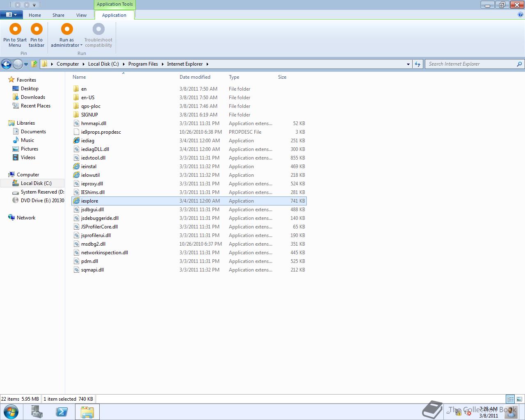This screenshot has width=525, height=420.
Task: Open the Libraries node in navigation pane
Action: pyautogui.click(x=26, y=123)
